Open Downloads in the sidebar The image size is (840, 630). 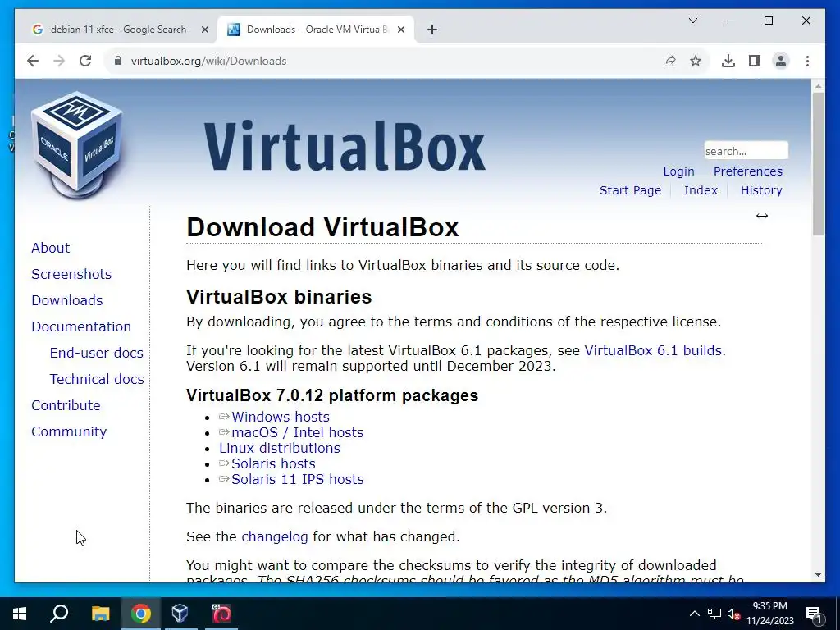(x=67, y=300)
